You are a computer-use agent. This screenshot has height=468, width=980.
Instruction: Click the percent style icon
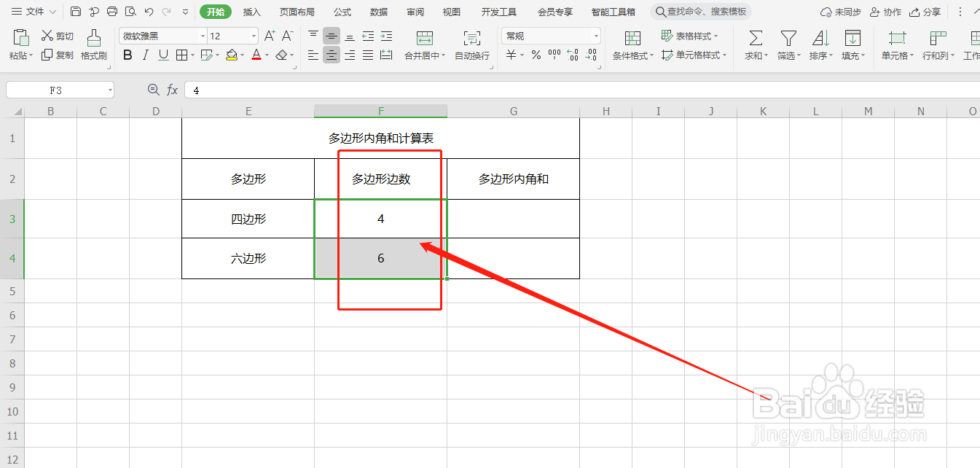point(536,54)
